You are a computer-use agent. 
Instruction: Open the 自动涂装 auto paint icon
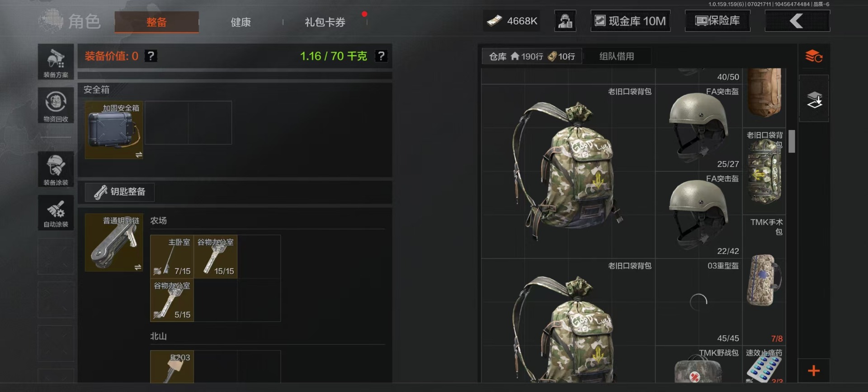(56, 213)
